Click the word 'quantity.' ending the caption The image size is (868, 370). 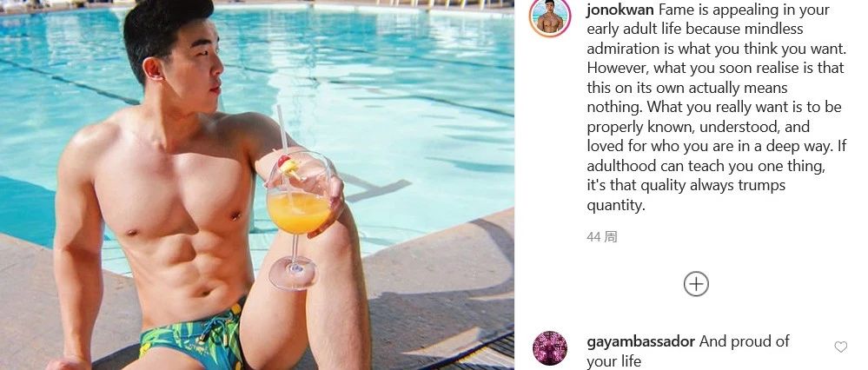click(x=616, y=206)
